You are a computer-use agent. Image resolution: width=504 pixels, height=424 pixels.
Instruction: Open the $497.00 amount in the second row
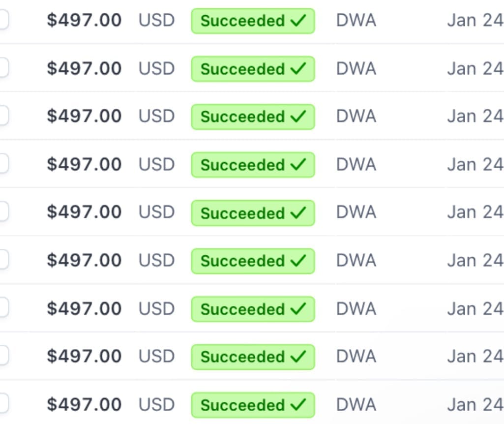[84, 68]
